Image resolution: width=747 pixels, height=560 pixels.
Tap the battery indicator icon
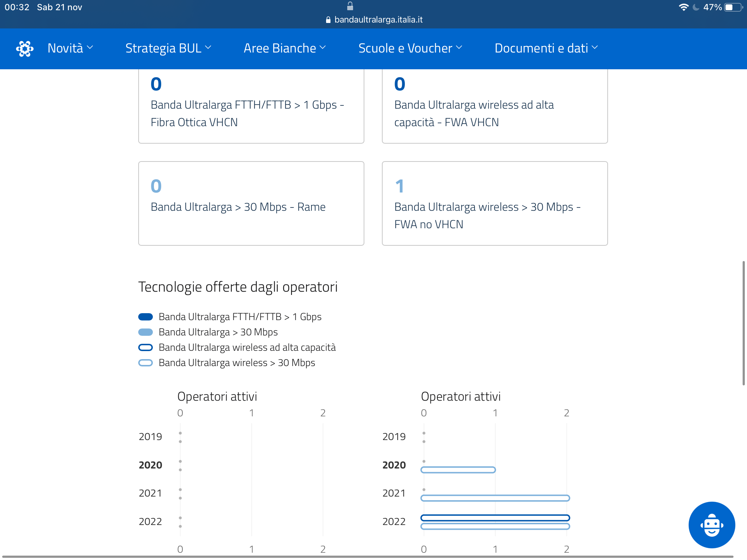(733, 7)
